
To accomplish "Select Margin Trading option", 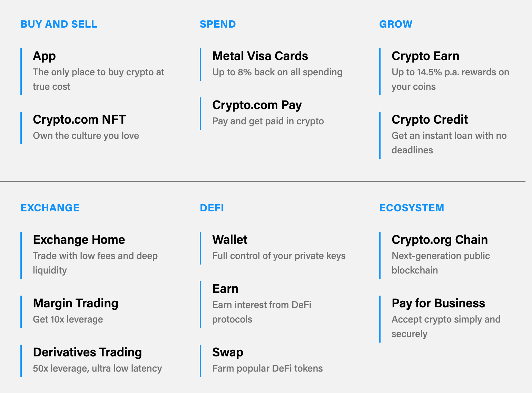I will (x=76, y=303).
